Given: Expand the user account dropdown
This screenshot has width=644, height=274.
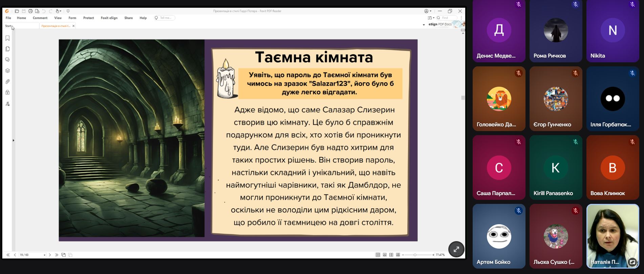Looking at the screenshot, I should click(x=428, y=11).
